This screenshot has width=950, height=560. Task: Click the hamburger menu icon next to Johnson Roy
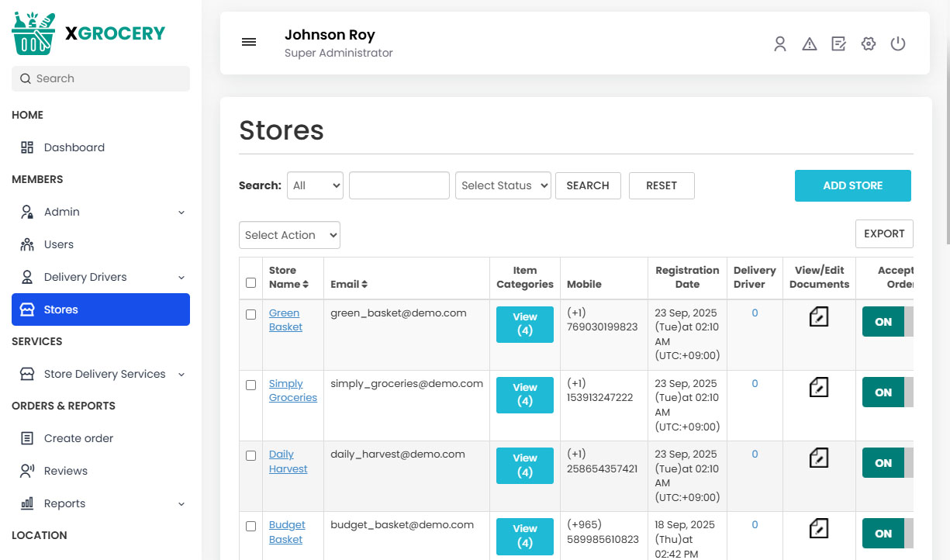249,42
